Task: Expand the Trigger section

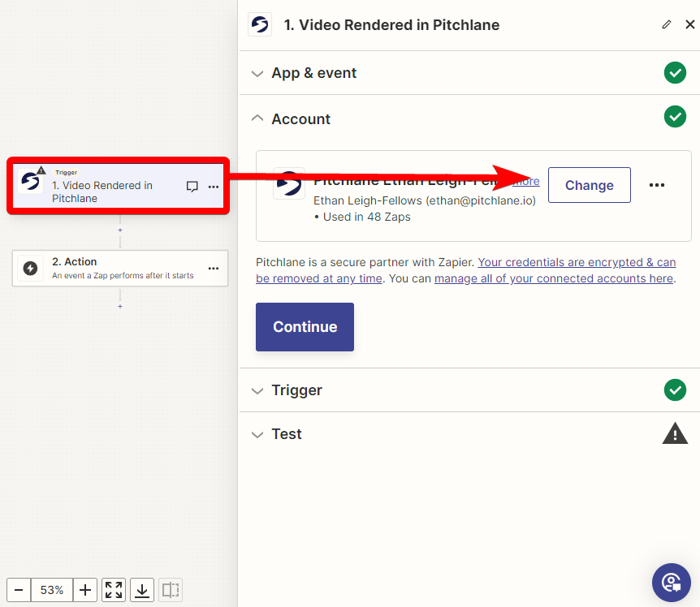Action: [257, 391]
